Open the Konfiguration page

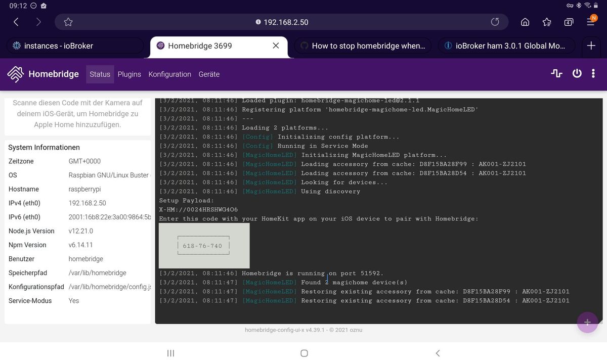coord(169,74)
